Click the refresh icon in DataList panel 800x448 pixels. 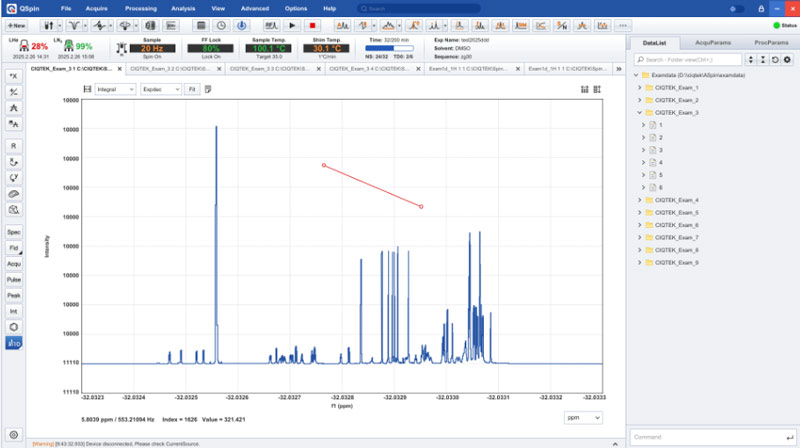pyautogui.click(x=775, y=60)
